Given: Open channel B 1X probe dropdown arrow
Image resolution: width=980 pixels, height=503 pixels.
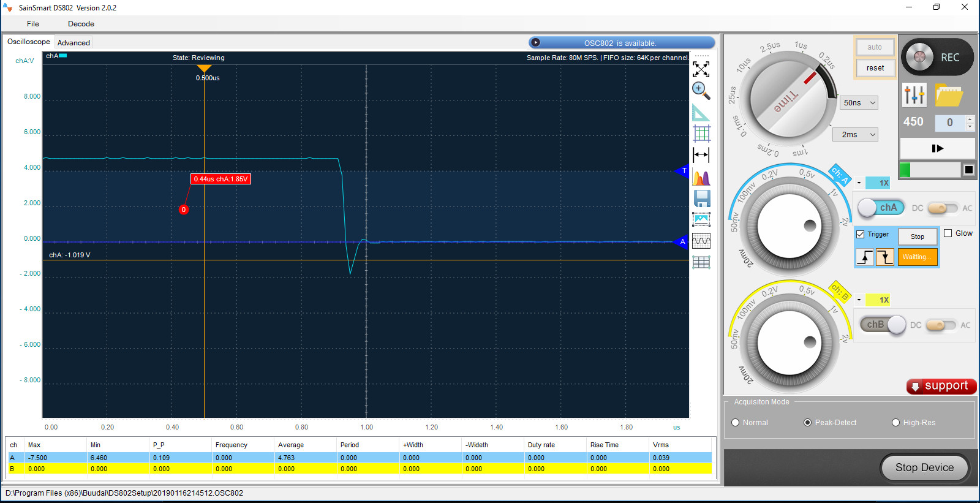Looking at the screenshot, I should pyautogui.click(x=859, y=300).
